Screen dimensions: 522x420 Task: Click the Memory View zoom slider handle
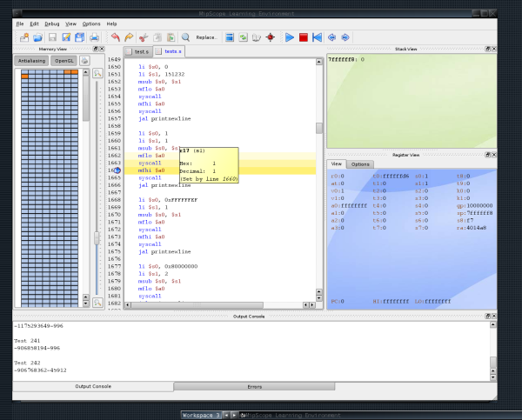[x=97, y=237]
